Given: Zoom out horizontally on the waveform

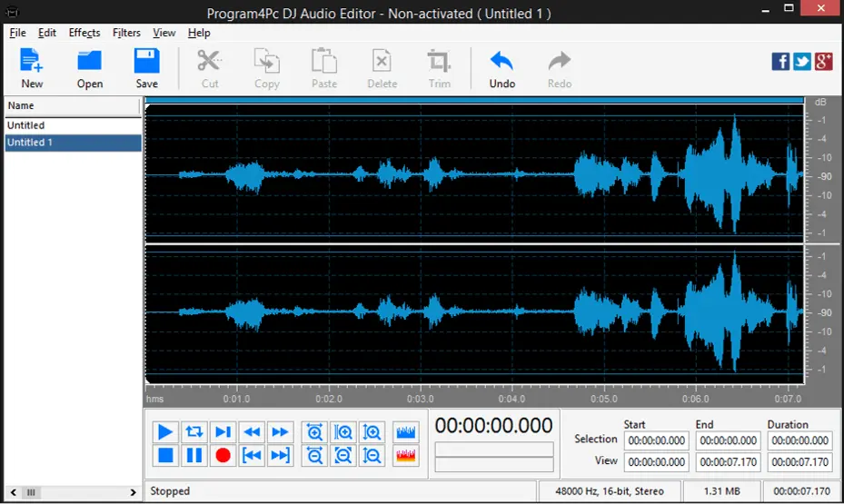Looking at the screenshot, I should pos(314,456).
